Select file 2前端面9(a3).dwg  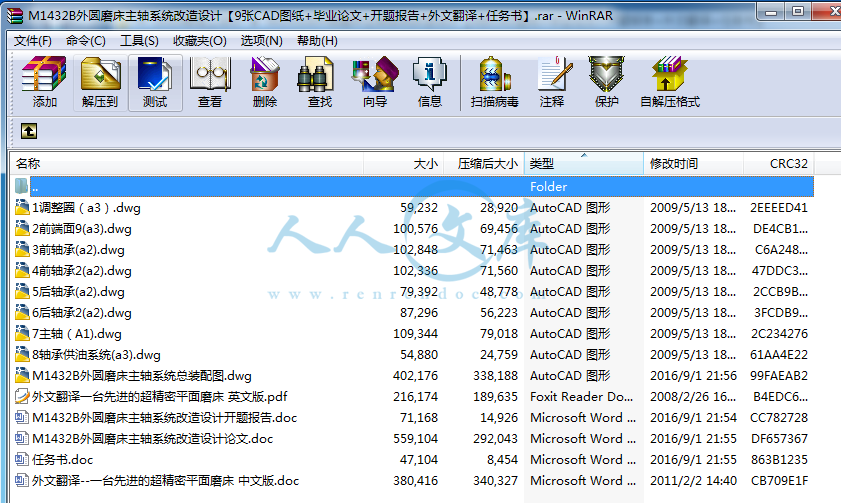click(82, 228)
